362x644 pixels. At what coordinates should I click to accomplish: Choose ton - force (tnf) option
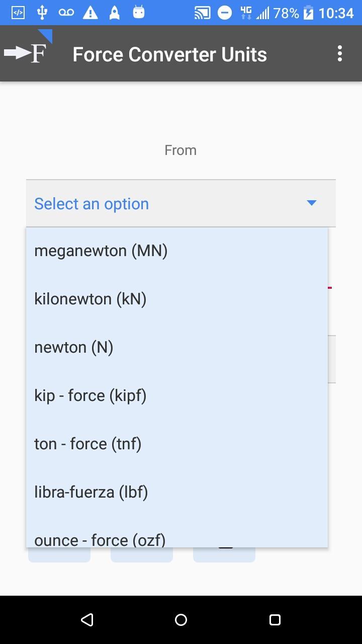88,444
